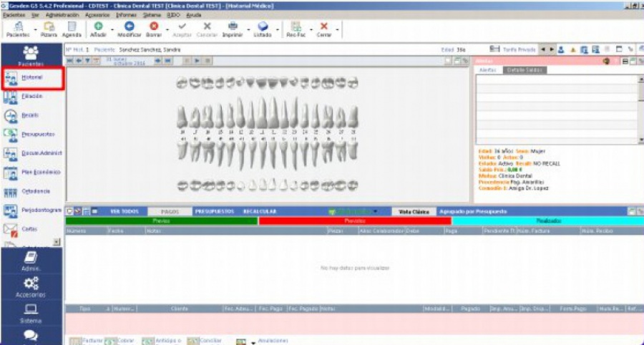Expand the dropdown arrow next to Borrar
Image resolution: width=644 pixels, height=345 pixels.
tap(167, 30)
